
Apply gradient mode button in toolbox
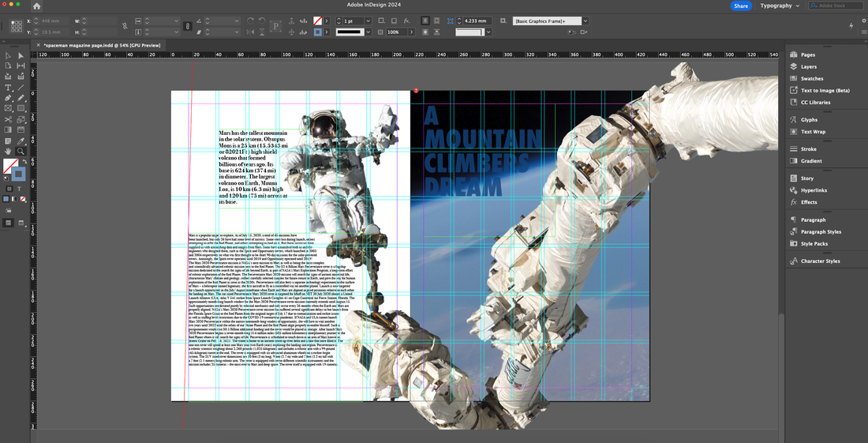click(x=14, y=199)
